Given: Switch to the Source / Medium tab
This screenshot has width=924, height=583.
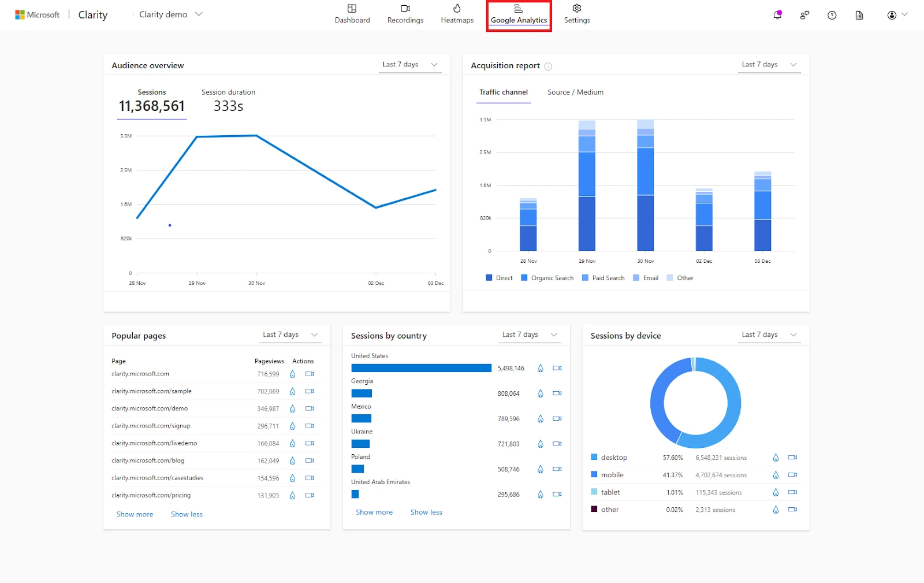Looking at the screenshot, I should [575, 92].
